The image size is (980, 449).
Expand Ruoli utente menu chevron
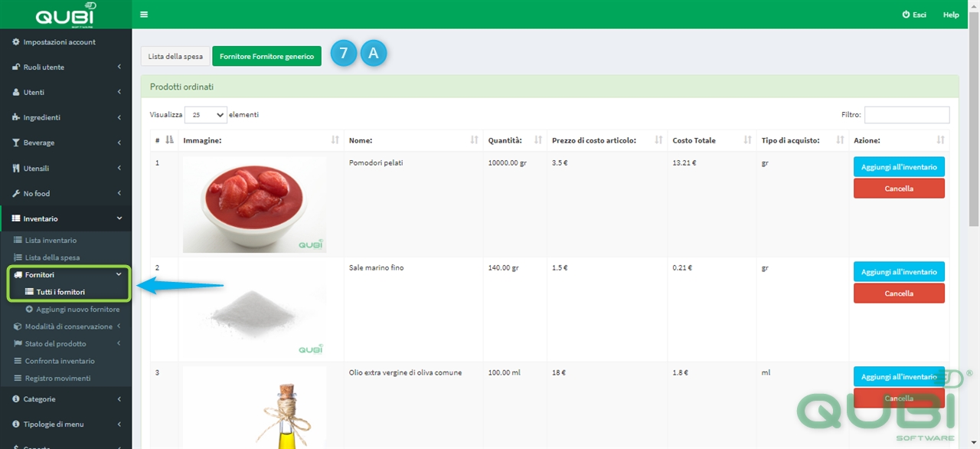[119, 67]
